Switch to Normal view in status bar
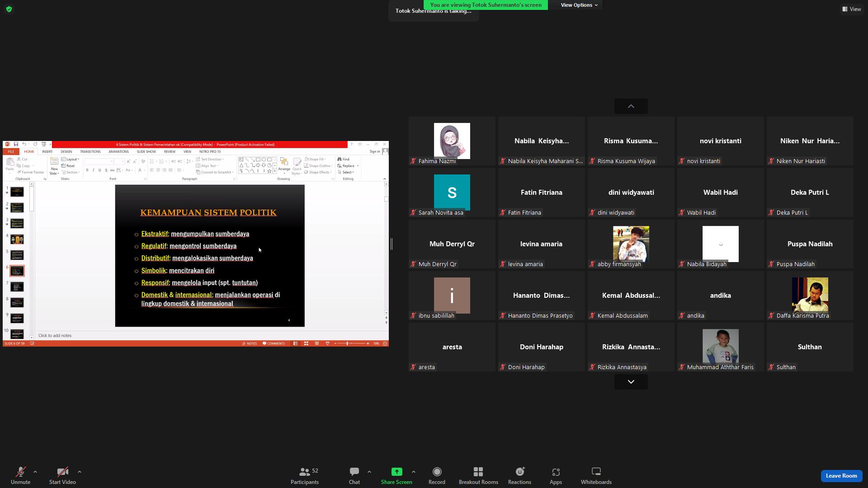The image size is (868, 488). 295,343
